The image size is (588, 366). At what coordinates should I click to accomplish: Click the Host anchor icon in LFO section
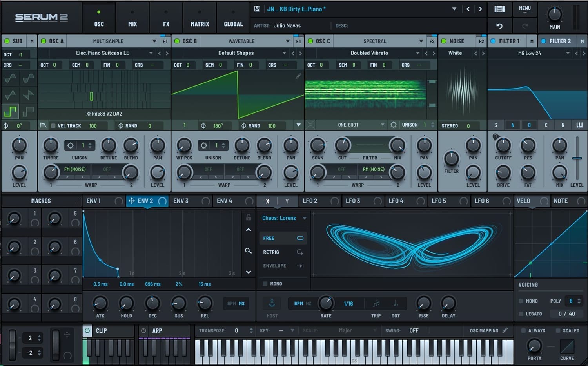(272, 303)
